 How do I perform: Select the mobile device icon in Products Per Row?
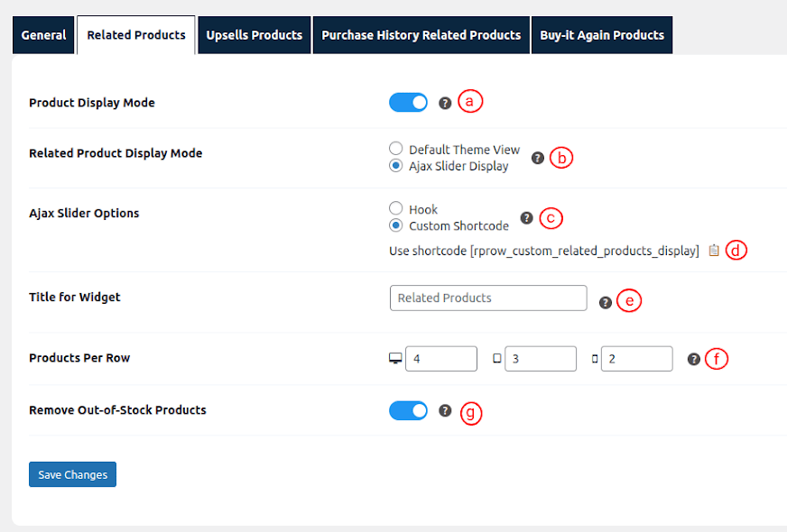[x=594, y=358]
